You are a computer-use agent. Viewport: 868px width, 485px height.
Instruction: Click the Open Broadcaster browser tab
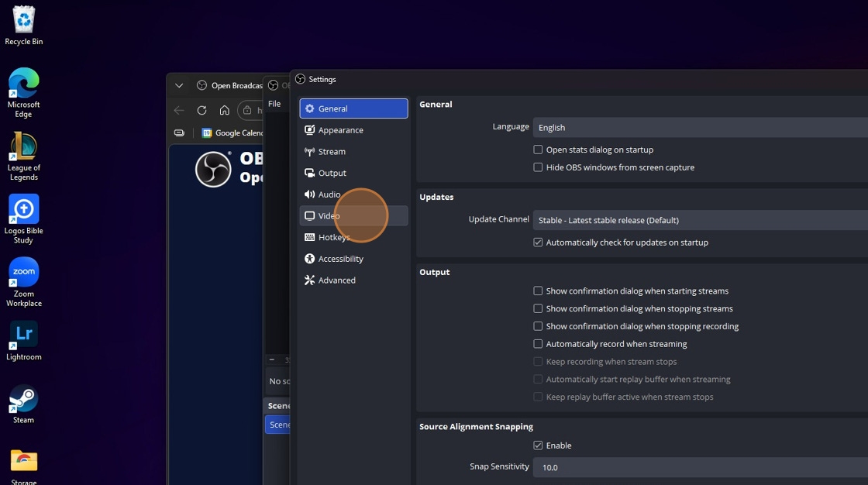tap(229, 85)
